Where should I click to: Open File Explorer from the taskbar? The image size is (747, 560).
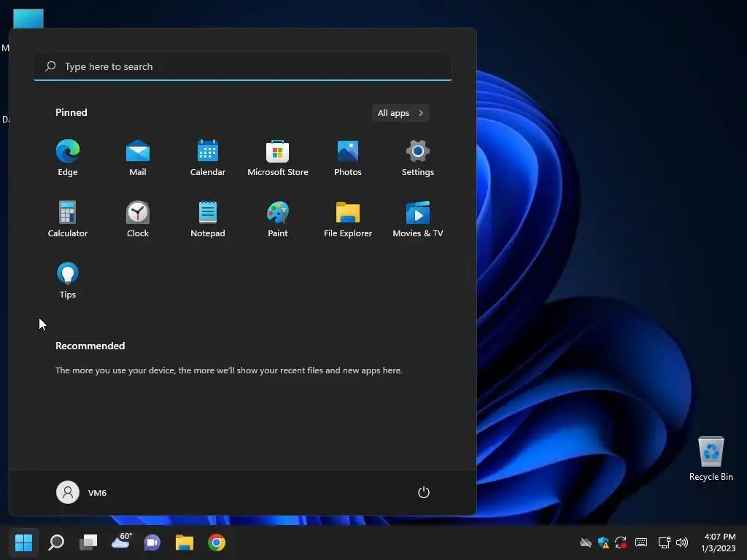pos(185,542)
